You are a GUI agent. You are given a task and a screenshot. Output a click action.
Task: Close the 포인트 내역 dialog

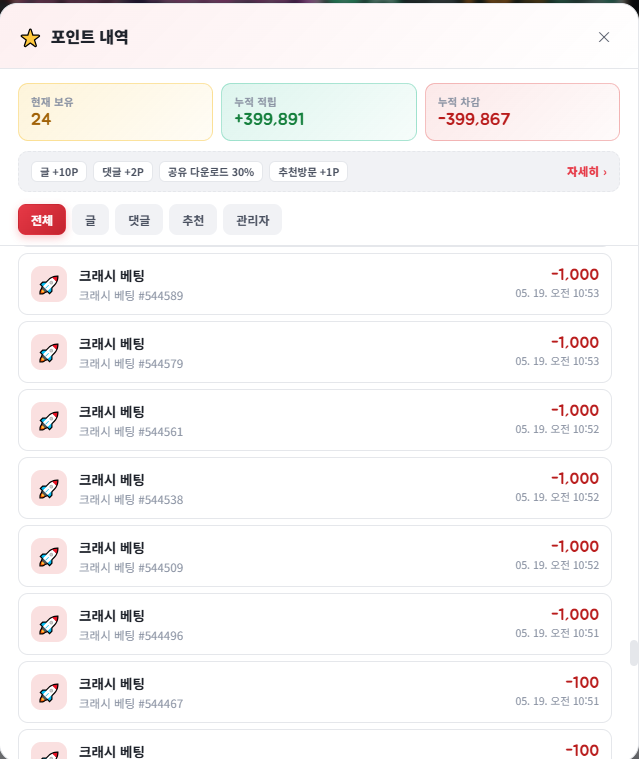pyautogui.click(x=604, y=37)
